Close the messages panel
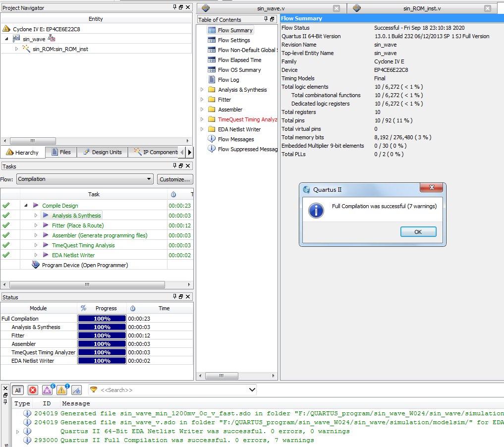Image resolution: width=504 pixels, height=447 pixels. click(5, 388)
